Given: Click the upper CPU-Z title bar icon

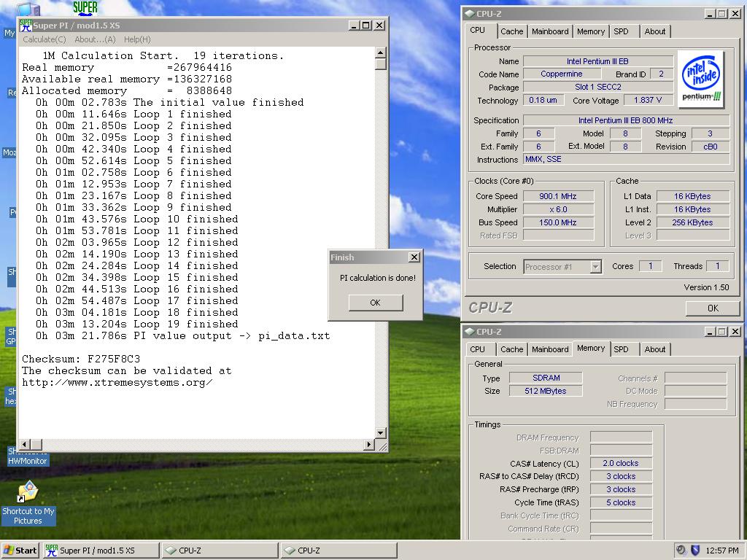Looking at the screenshot, I should point(469,14).
